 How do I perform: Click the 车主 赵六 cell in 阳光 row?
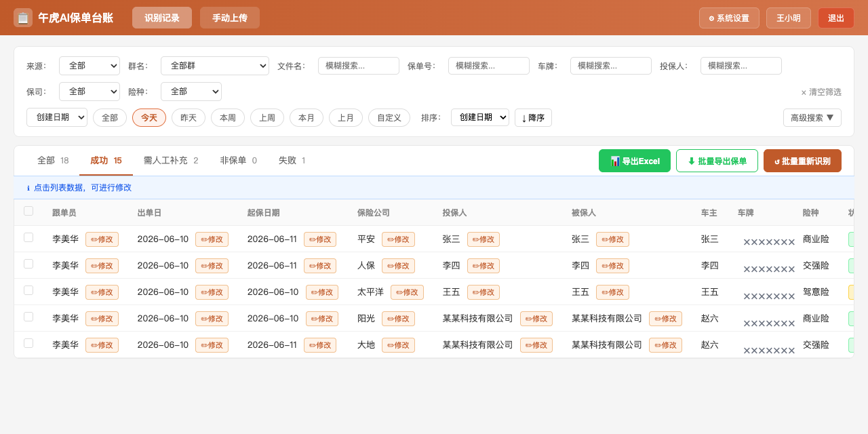710,319
